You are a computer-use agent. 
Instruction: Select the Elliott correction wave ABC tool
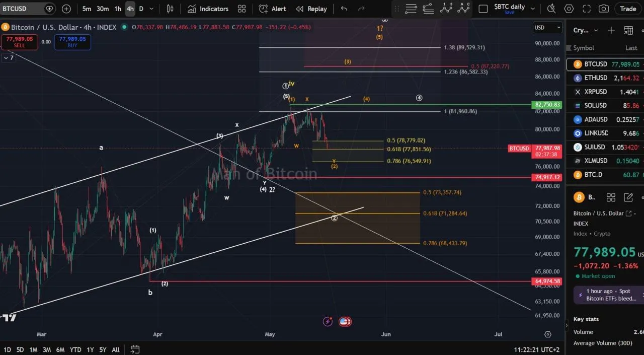point(463,8)
